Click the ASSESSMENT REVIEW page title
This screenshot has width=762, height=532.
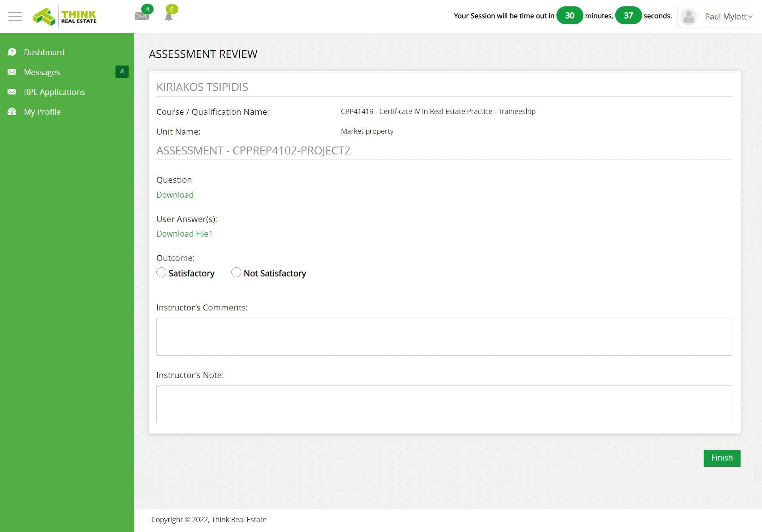(x=203, y=54)
